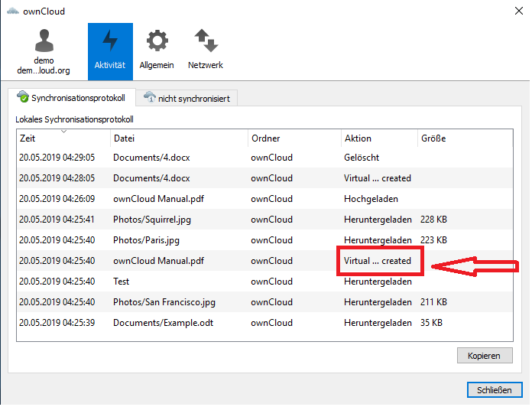Select Photos/Squirrel.jpg file entry
Screen dimensions: 532x407
point(152,220)
